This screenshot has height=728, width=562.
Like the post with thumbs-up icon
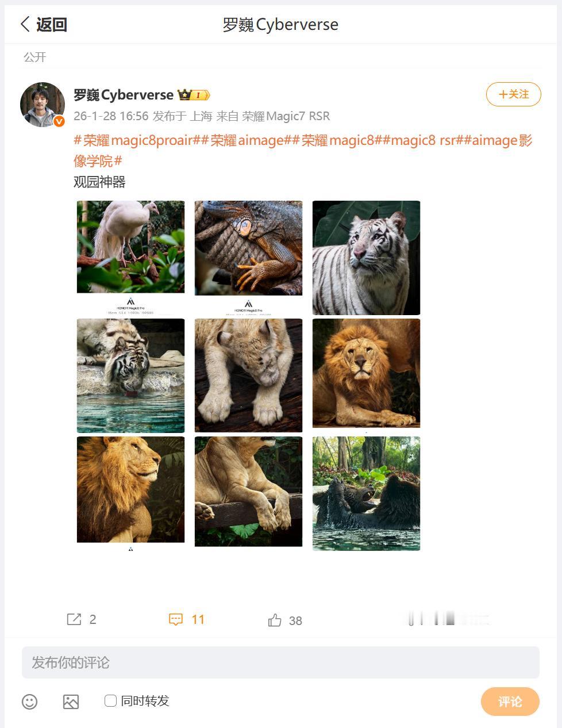pos(275,620)
